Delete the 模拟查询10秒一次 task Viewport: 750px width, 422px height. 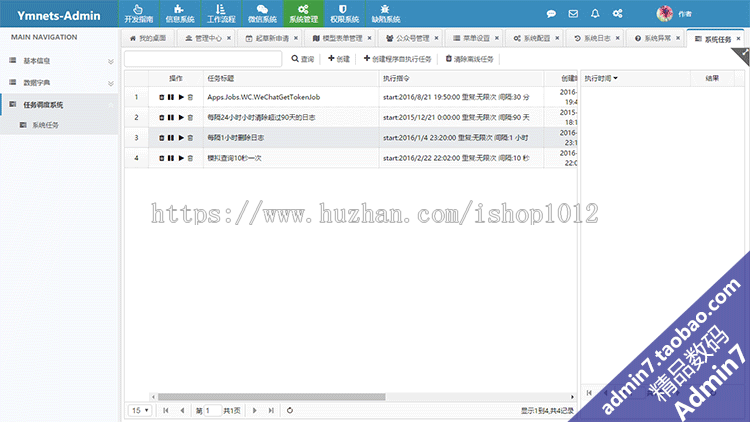190,158
